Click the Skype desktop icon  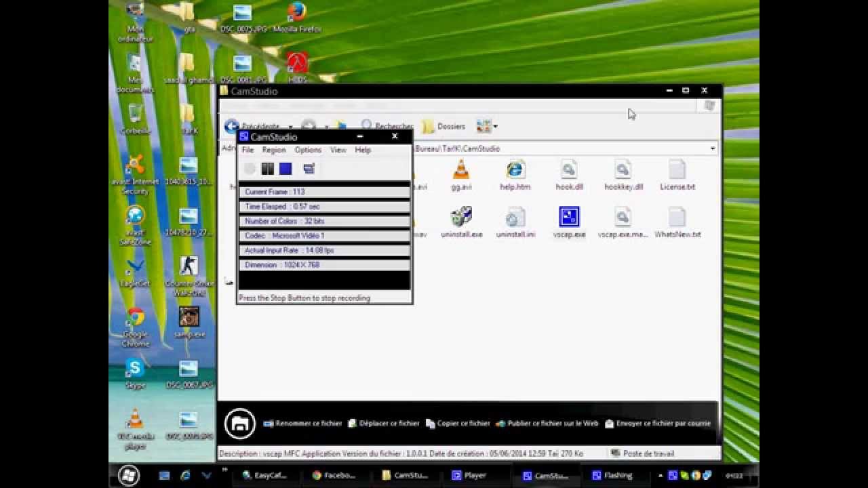click(x=135, y=374)
